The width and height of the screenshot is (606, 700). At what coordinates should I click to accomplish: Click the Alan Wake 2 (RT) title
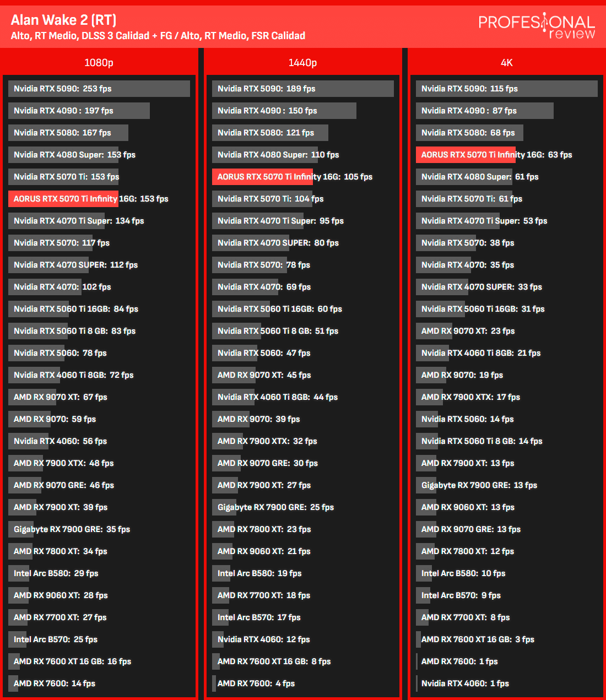(63, 20)
